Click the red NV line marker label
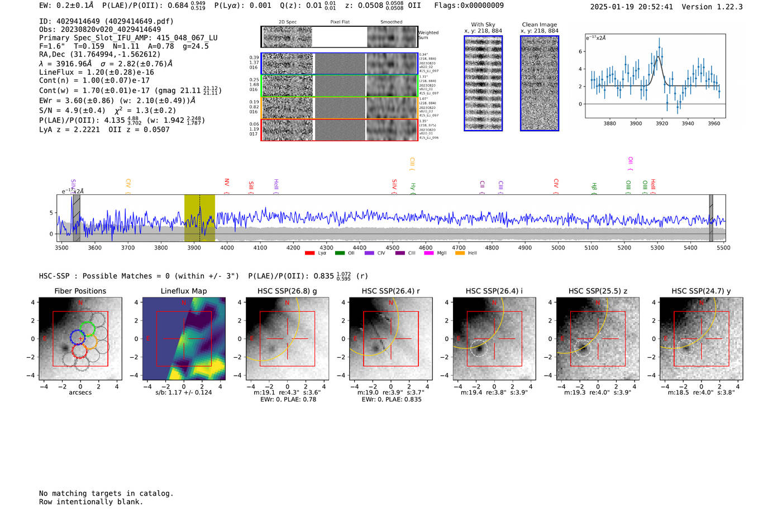The width and height of the screenshot is (782, 532). (x=227, y=186)
